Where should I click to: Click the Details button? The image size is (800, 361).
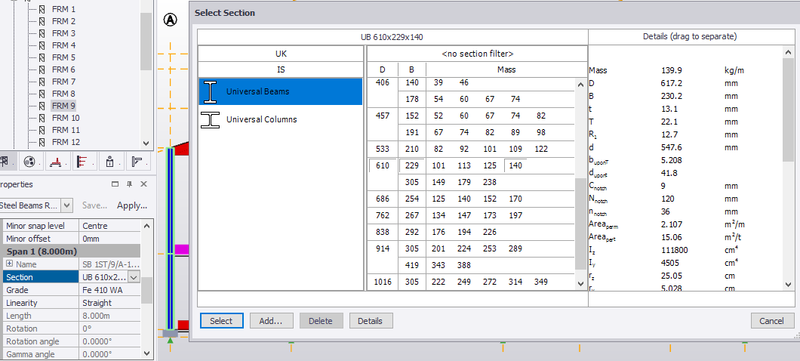371,321
